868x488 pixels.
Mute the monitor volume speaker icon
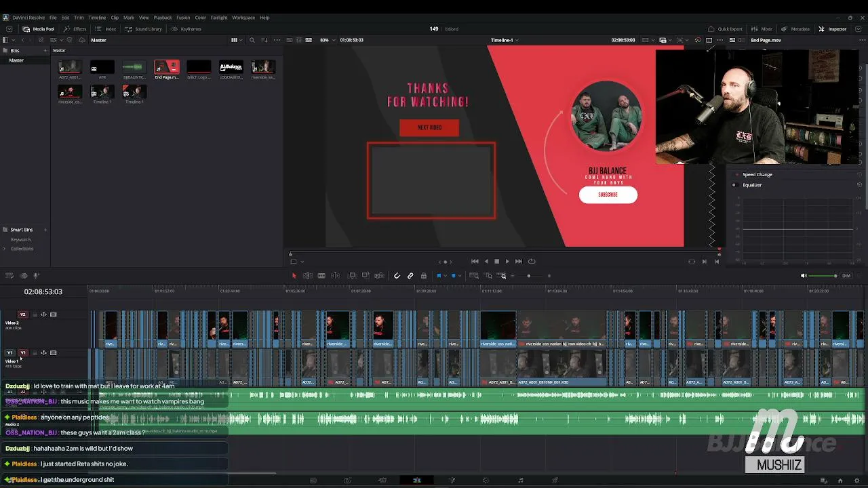pyautogui.click(x=804, y=276)
